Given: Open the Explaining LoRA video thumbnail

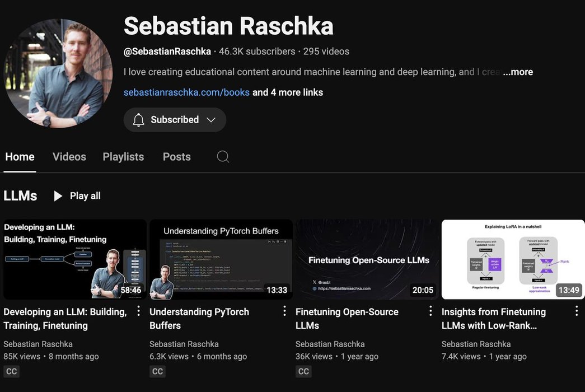Looking at the screenshot, I should coord(513,259).
